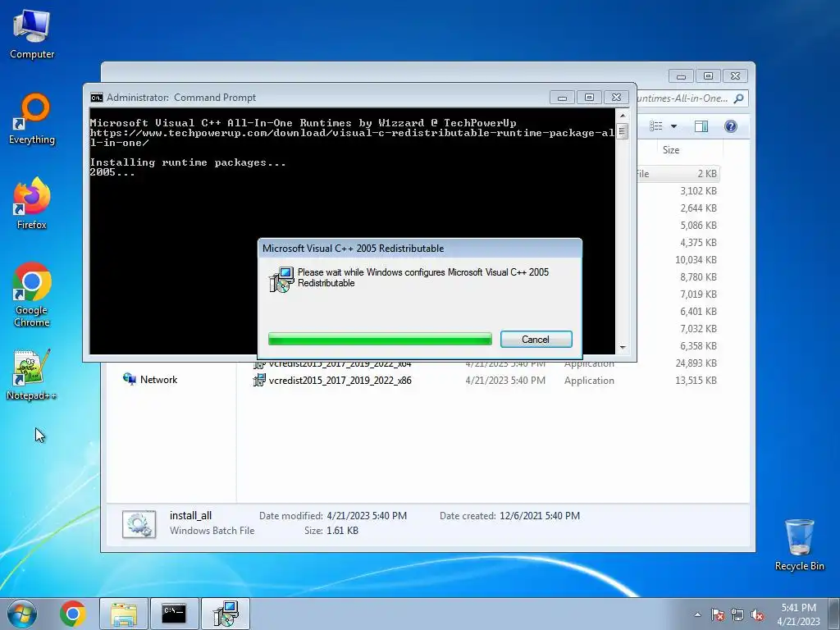Select Network in Explorer navigation pane

pos(151,379)
